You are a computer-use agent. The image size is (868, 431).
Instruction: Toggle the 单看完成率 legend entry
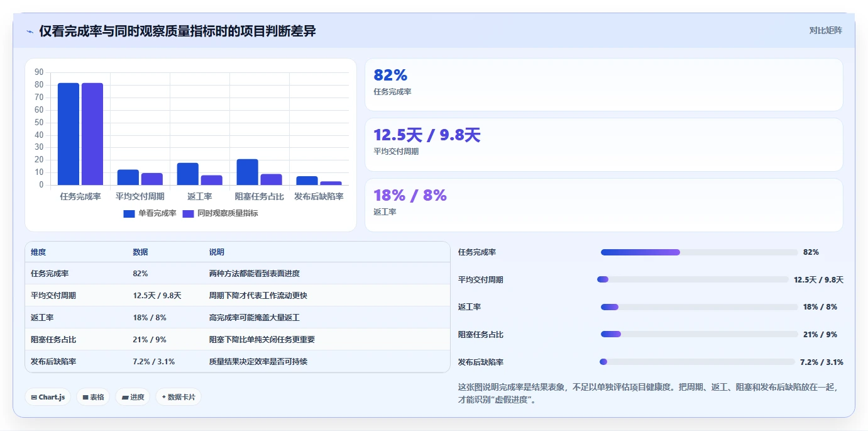[150, 213]
